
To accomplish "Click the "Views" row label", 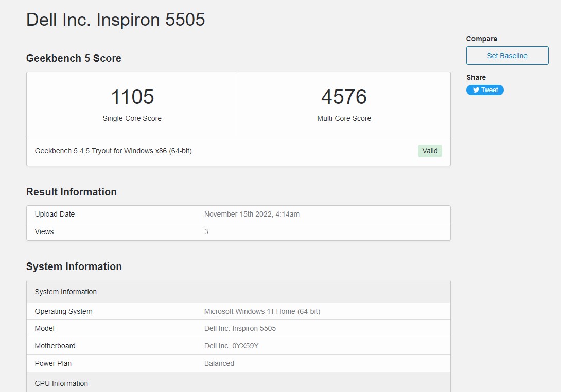I will tap(44, 232).
